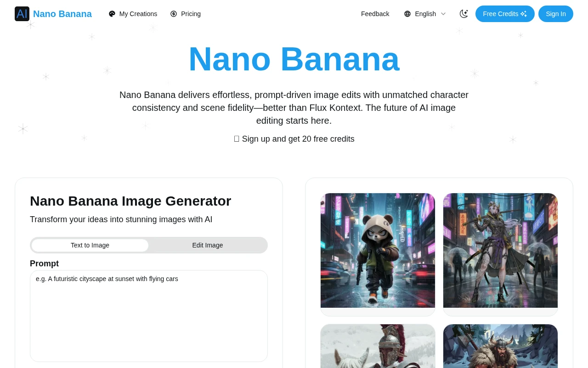Screen dimensions: 588x368
Task: Click the sparkle icon on Free Credits
Action: pos(523,14)
